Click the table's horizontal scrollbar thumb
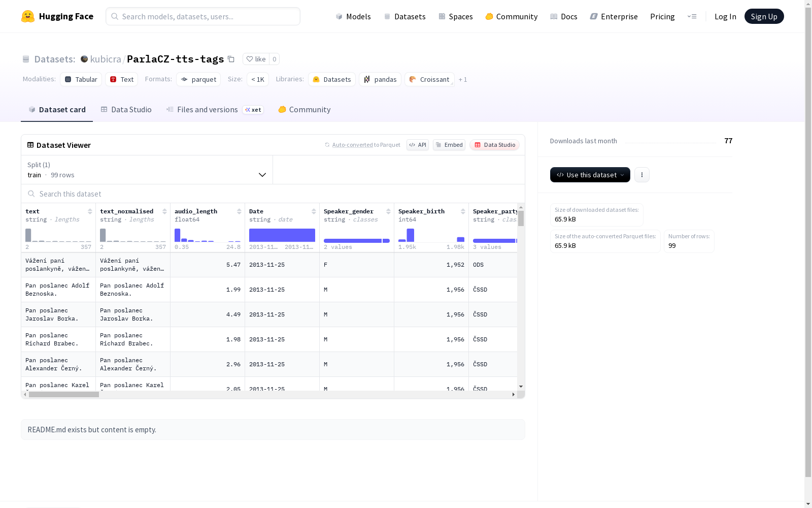 (64, 394)
